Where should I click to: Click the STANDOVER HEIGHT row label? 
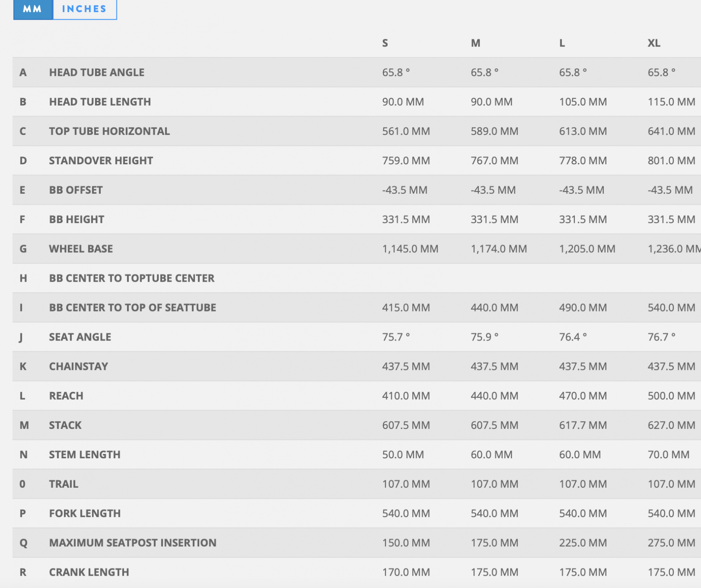(101, 160)
